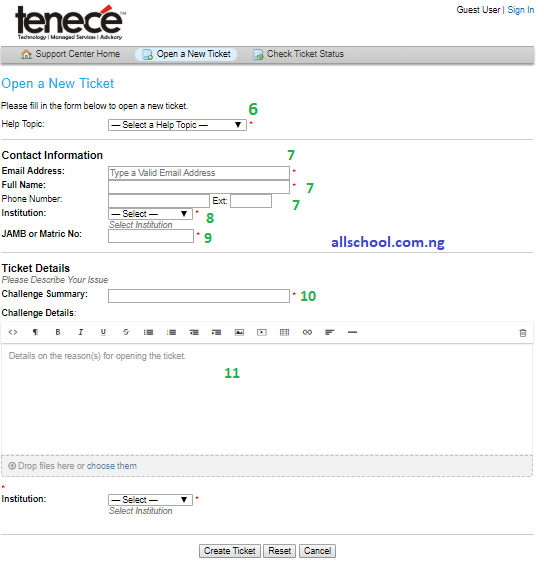Apply italic formatting in editor toolbar
This screenshot has height=571, width=544.
[80, 332]
